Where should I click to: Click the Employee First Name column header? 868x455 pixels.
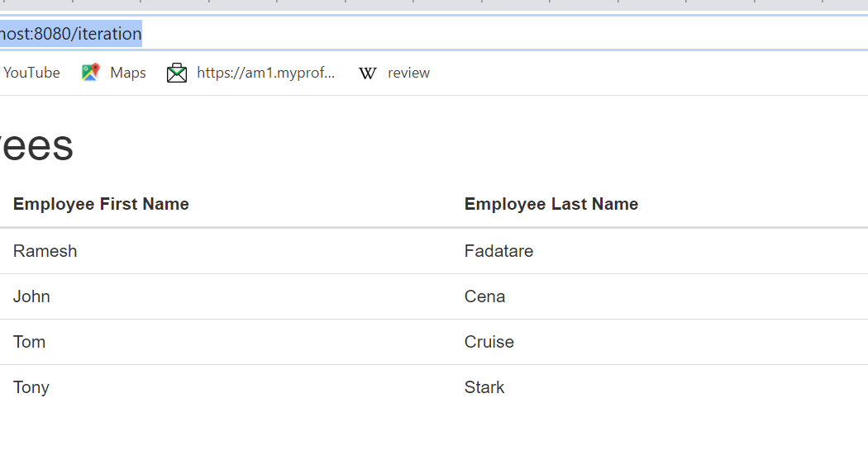(x=101, y=204)
